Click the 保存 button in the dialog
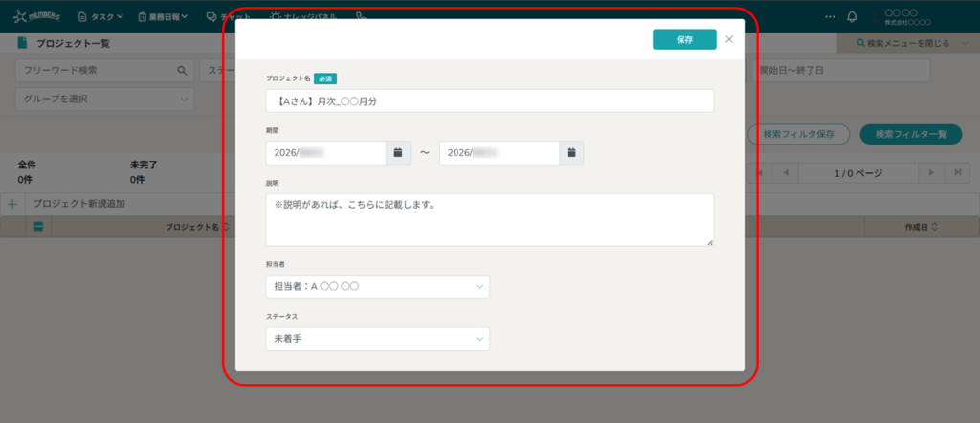 (x=684, y=39)
